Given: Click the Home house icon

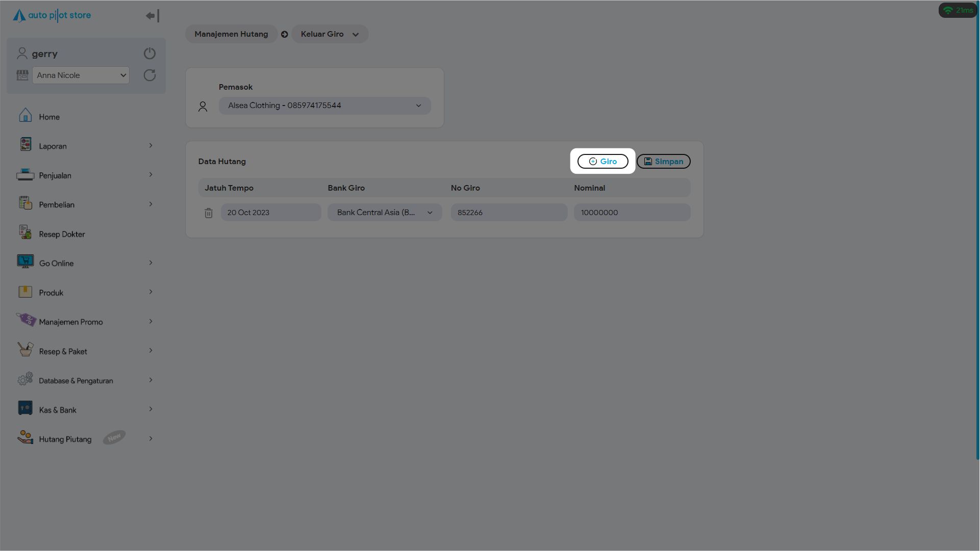Looking at the screenshot, I should pyautogui.click(x=25, y=116).
